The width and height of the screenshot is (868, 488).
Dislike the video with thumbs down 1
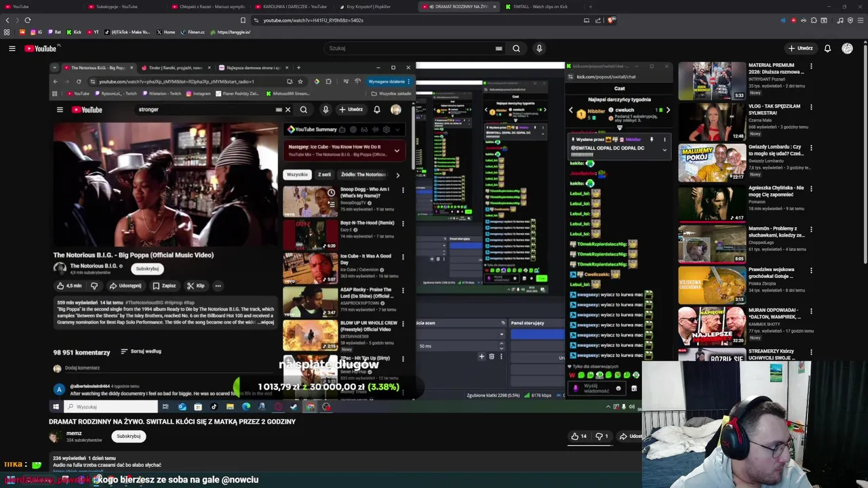(x=603, y=436)
